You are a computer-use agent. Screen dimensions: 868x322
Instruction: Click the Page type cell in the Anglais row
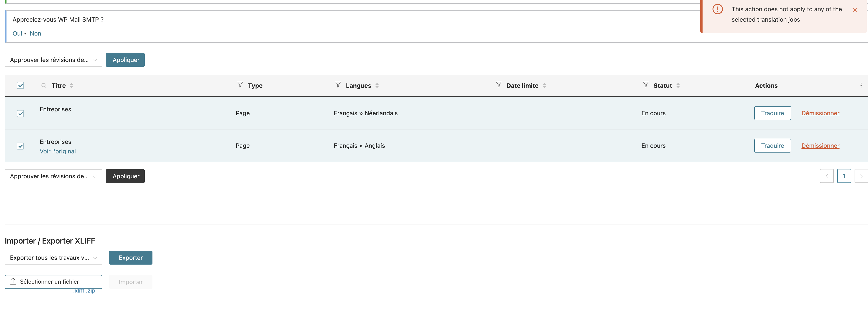243,146
